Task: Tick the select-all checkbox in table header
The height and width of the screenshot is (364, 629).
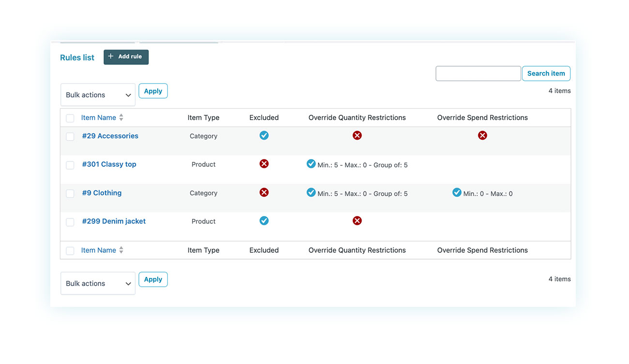Action: (70, 118)
